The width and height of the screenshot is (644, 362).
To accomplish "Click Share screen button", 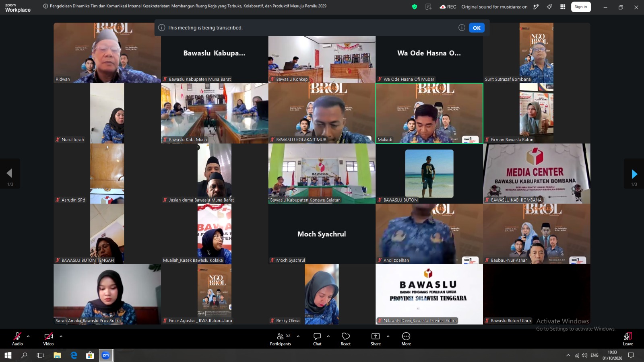I will [x=376, y=339].
